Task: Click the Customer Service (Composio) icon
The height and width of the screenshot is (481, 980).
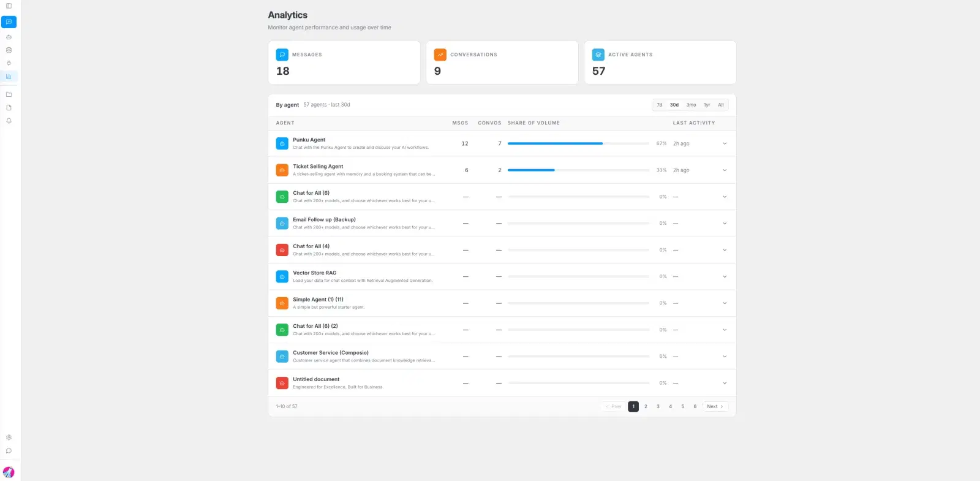Action: coord(282,357)
